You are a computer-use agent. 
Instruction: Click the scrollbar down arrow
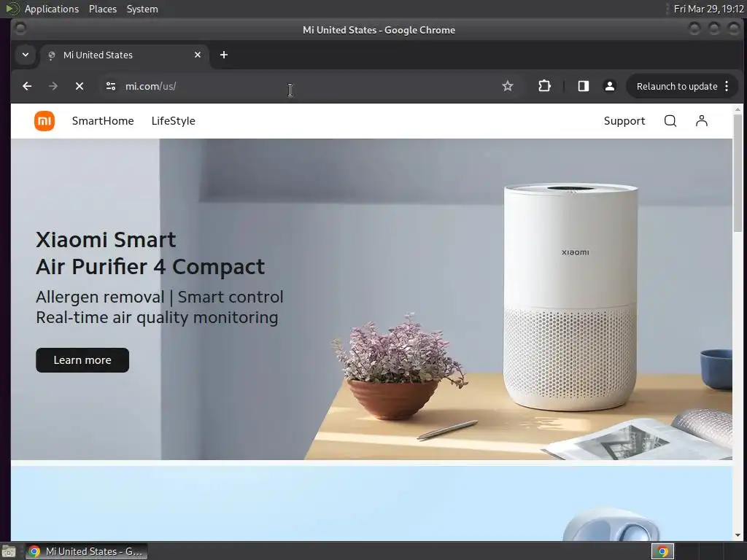(738, 535)
